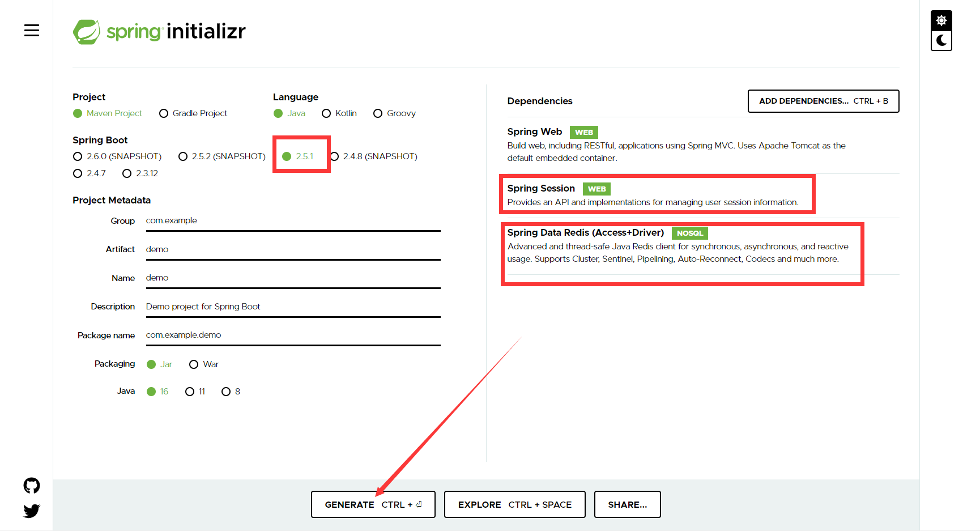The width and height of the screenshot is (980, 531).
Task: Select Spring Data Redis dependency entry
Action: point(703,245)
